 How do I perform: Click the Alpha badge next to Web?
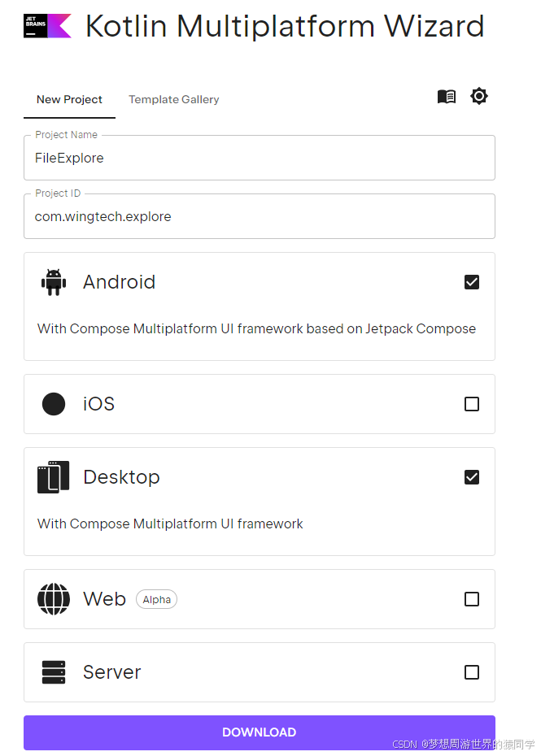156,600
